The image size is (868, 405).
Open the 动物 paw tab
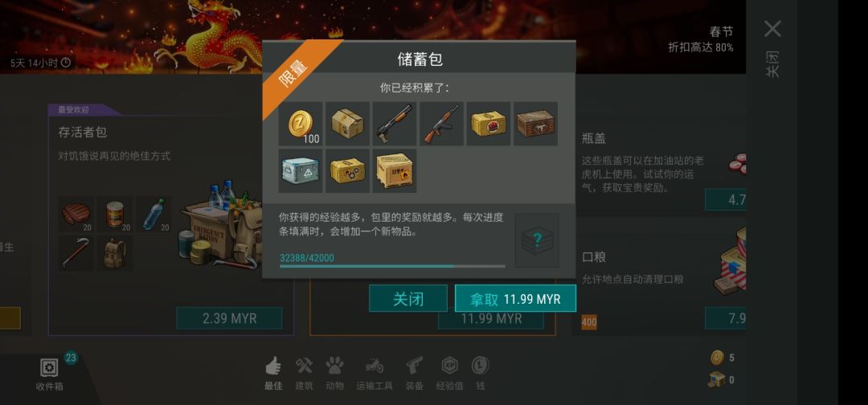pyautogui.click(x=334, y=374)
